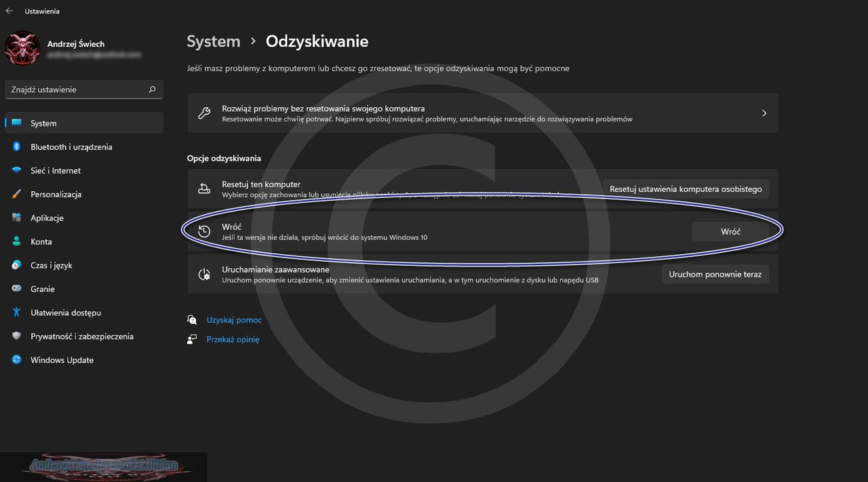Click the Odzyskiwanie page title
This screenshot has width=868, height=482.
tap(317, 41)
